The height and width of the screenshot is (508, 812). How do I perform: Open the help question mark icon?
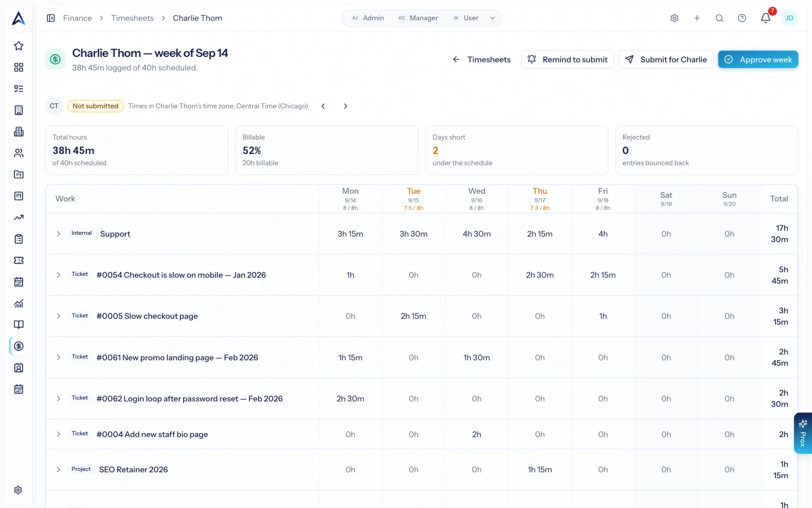[742, 18]
